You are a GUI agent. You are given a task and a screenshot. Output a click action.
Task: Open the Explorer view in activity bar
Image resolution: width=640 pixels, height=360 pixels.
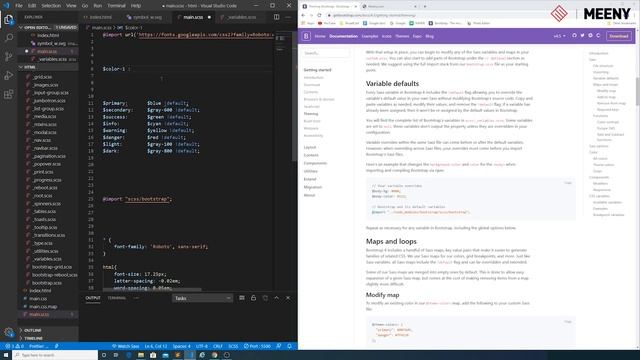[x=9, y=20]
